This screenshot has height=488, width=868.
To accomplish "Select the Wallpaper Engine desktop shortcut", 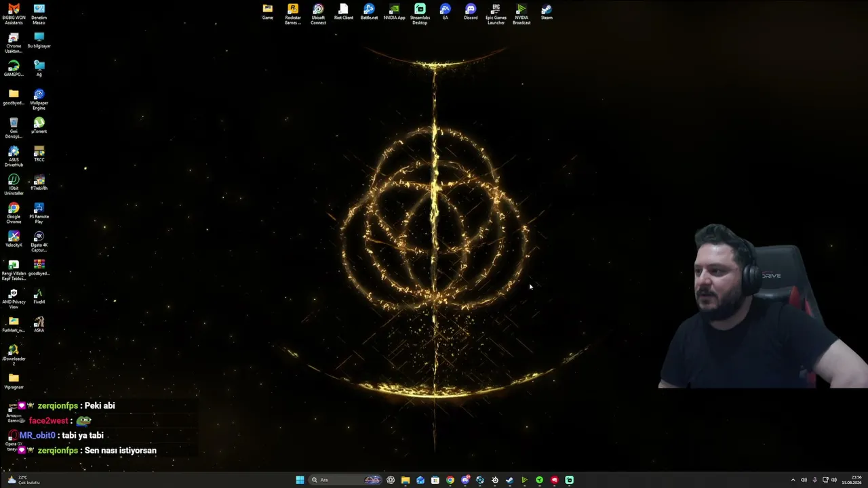I will click(39, 100).
